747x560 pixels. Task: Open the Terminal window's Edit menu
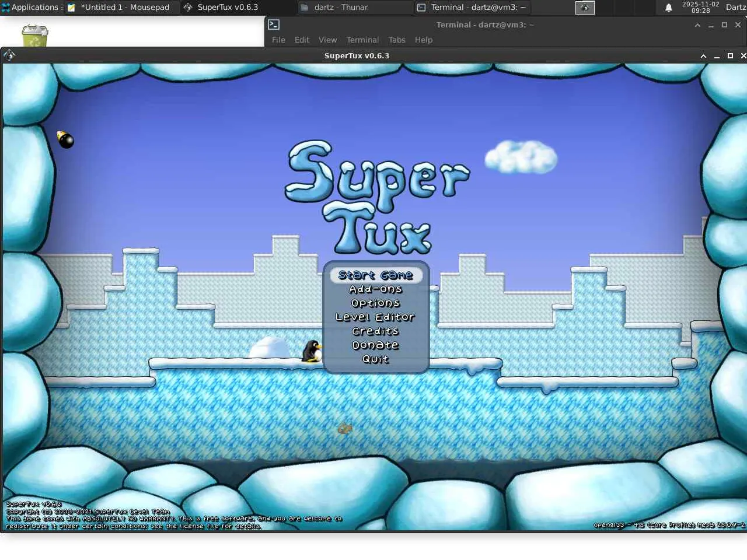click(302, 40)
